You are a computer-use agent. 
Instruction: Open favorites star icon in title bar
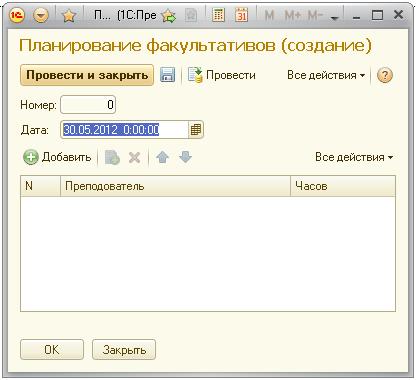click(x=69, y=15)
